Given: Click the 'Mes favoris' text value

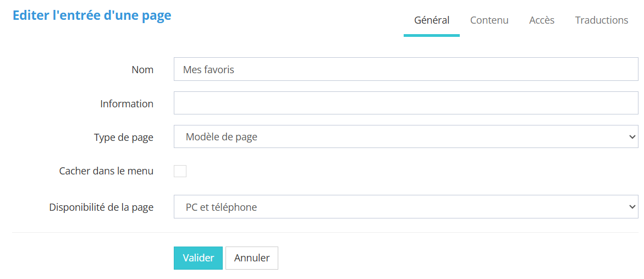Looking at the screenshot, I should pyautogui.click(x=209, y=70).
